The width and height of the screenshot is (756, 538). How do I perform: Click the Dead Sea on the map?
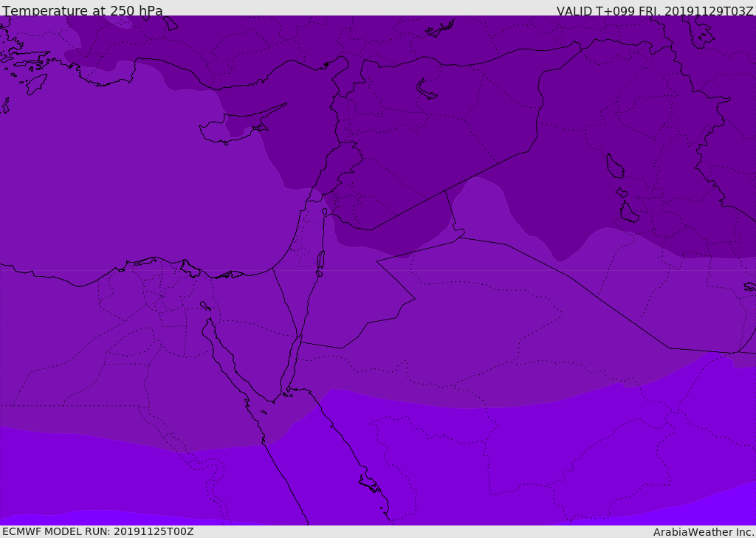click(x=320, y=260)
